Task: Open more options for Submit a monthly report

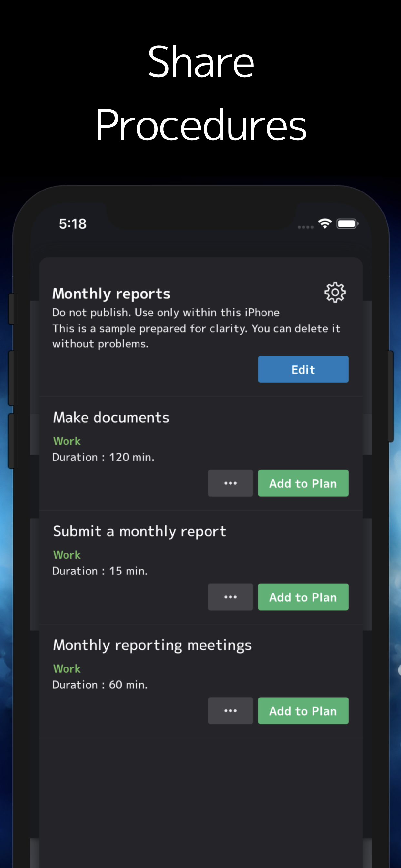Action: (x=230, y=597)
